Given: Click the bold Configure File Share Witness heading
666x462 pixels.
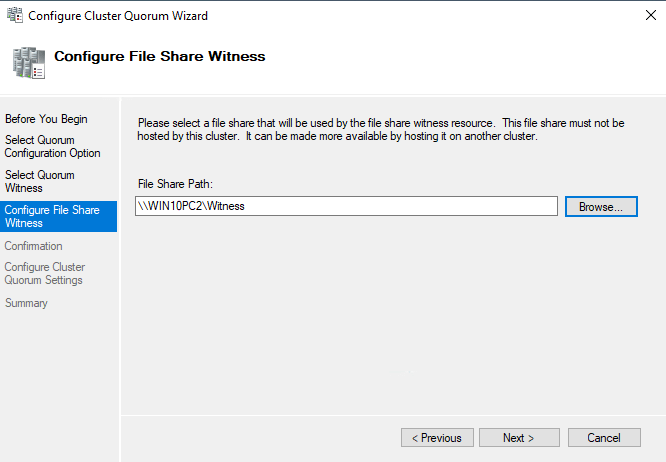Looking at the screenshot, I should point(160,57).
